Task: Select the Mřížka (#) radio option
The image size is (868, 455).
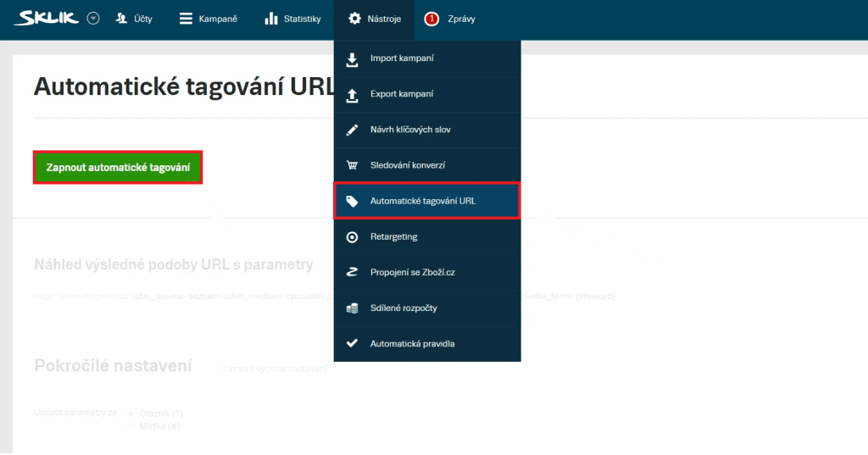Action: (x=131, y=426)
